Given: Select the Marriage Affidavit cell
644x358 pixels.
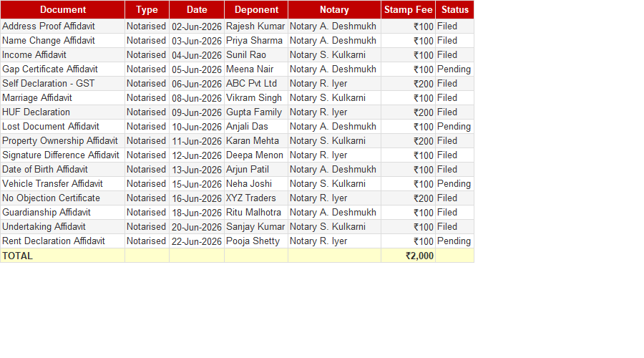Looking at the screenshot, I should (63, 98).
